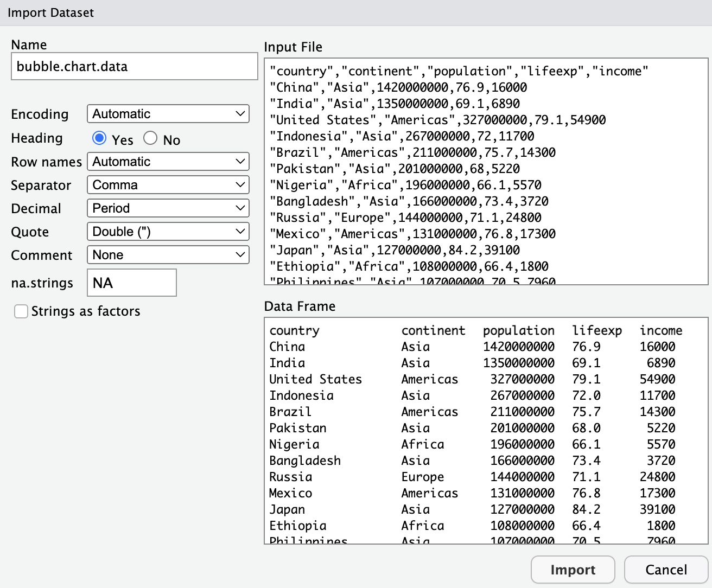Click the na.strings text field
The image size is (712, 588).
132,283
